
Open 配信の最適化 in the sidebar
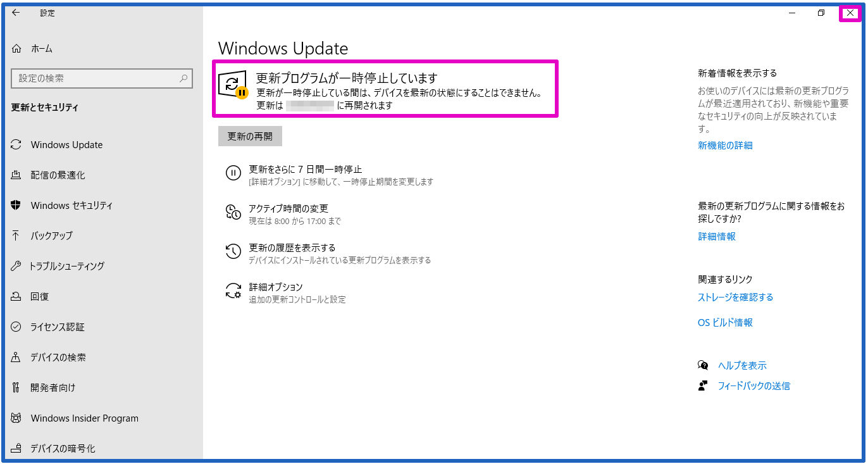(58, 175)
